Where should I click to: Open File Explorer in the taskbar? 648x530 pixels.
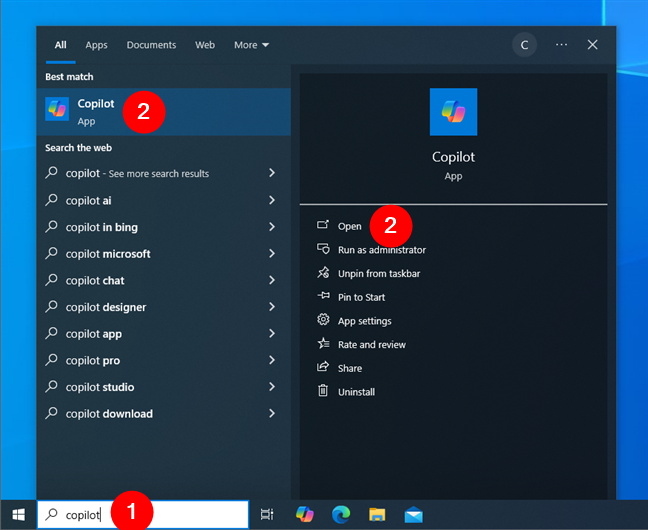point(377,514)
